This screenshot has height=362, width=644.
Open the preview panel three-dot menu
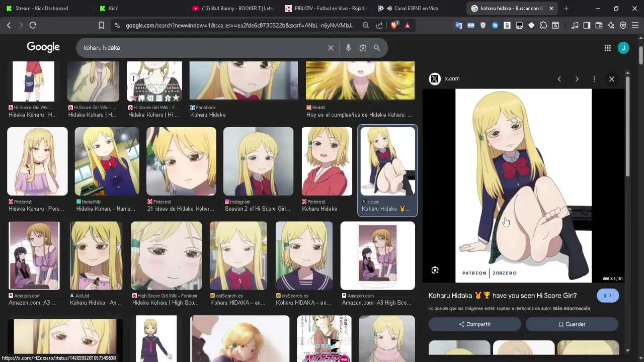pos(594,79)
